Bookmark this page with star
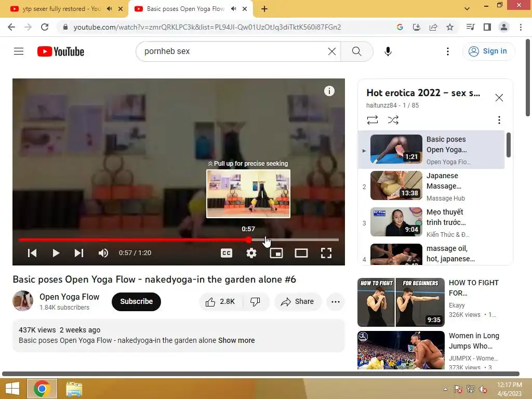Image resolution: width=532 pixels, height=399 pixels. point(449,27)
